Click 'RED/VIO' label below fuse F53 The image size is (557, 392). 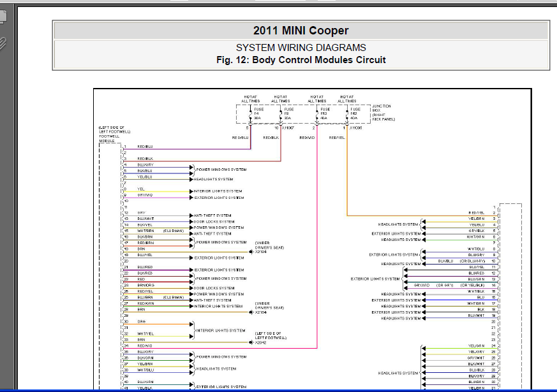(307, 138)
